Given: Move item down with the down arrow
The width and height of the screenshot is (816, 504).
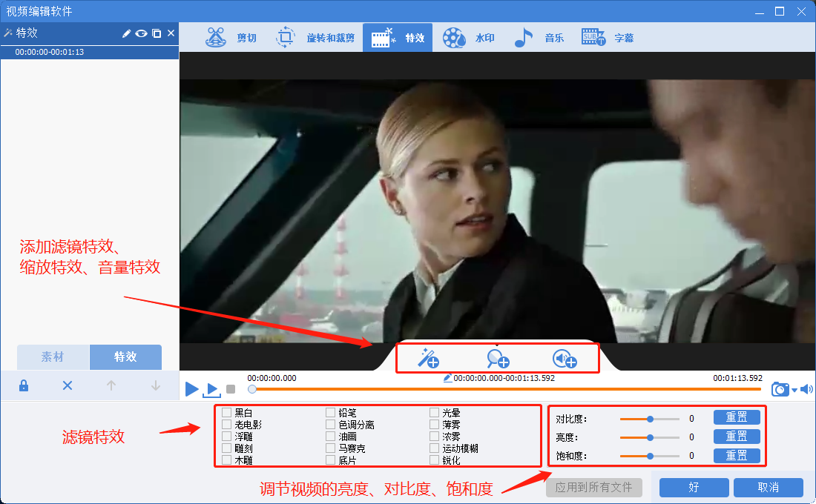Looking at the screenshot, I should [155, 386].
